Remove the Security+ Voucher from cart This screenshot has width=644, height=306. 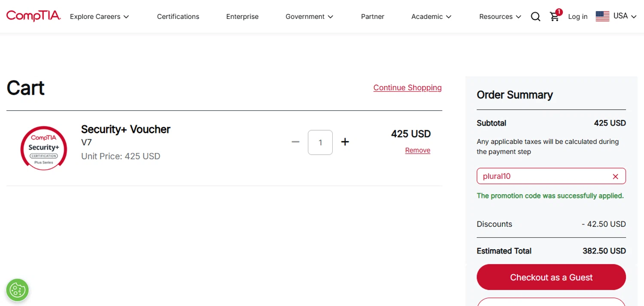click(418, 150)
